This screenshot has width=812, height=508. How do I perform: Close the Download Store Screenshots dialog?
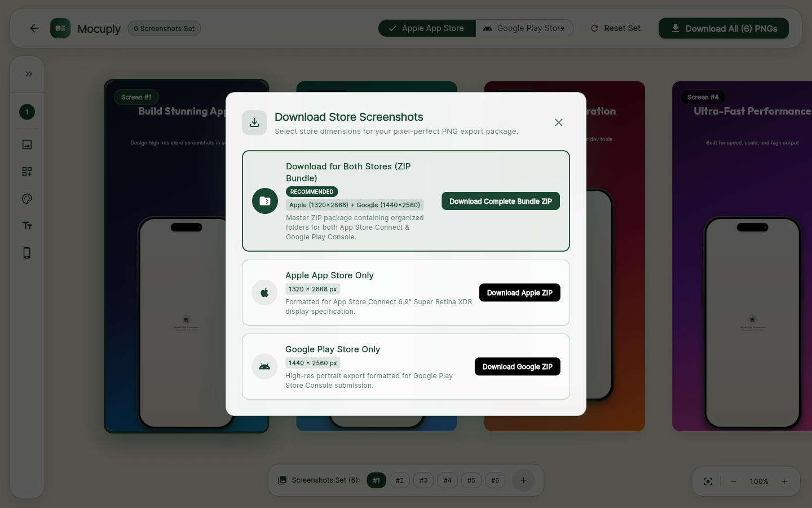pyautogui.click(x=558, y=122)
